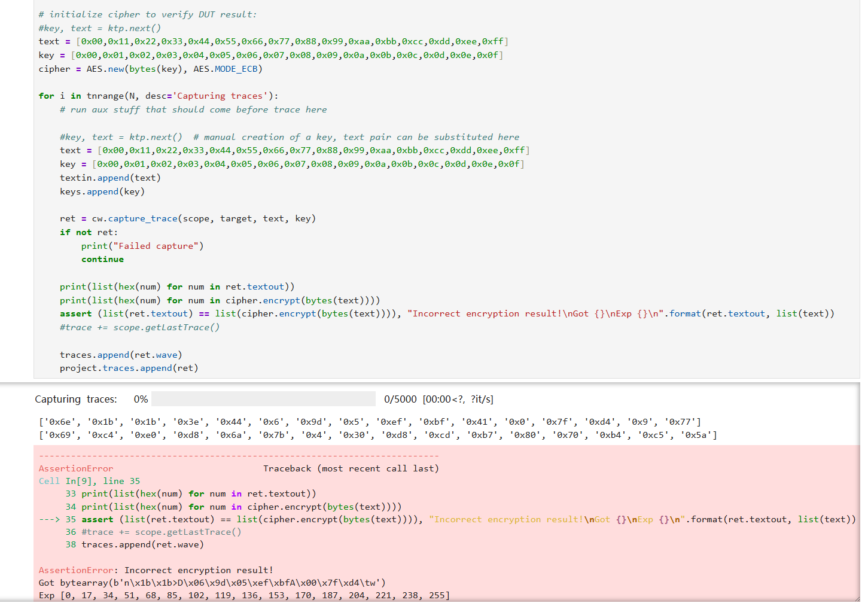This screenshot has height=603, width=868.
Task: Click the keys.append(key) line
Action: coord(102,191)
